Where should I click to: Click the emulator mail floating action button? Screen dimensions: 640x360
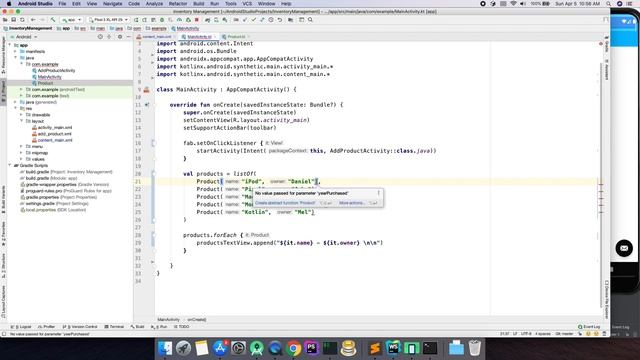[624, 248]
